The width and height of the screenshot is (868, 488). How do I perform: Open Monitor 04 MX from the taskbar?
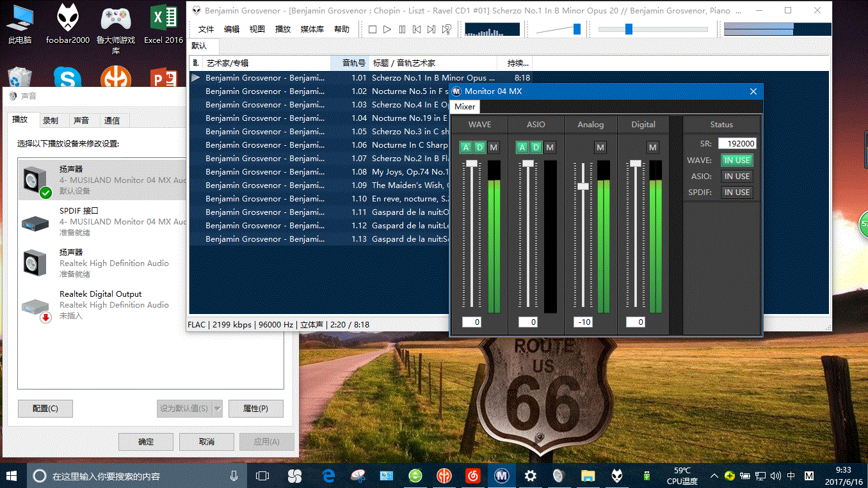(x=501, y=476)
